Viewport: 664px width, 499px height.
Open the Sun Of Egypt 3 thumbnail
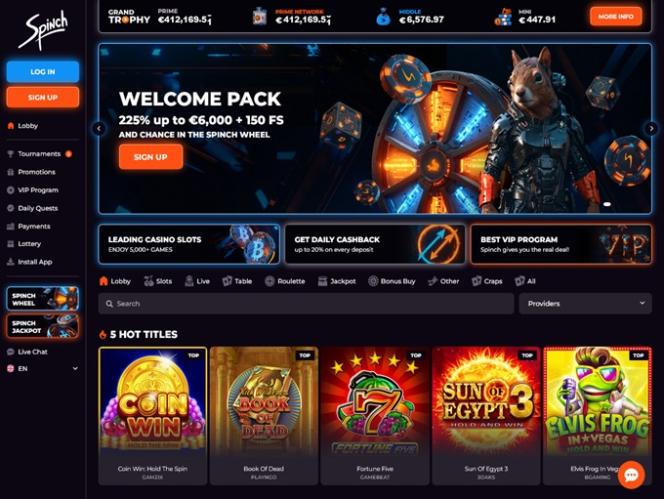point(486,416)
